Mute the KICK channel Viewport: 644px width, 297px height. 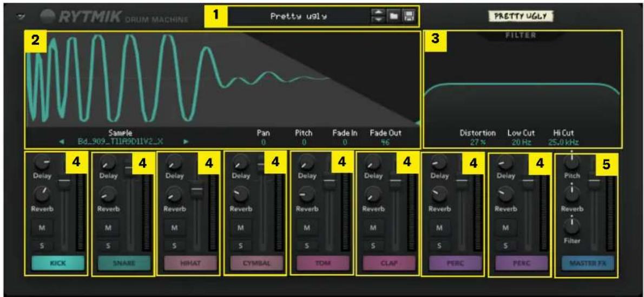42,228
